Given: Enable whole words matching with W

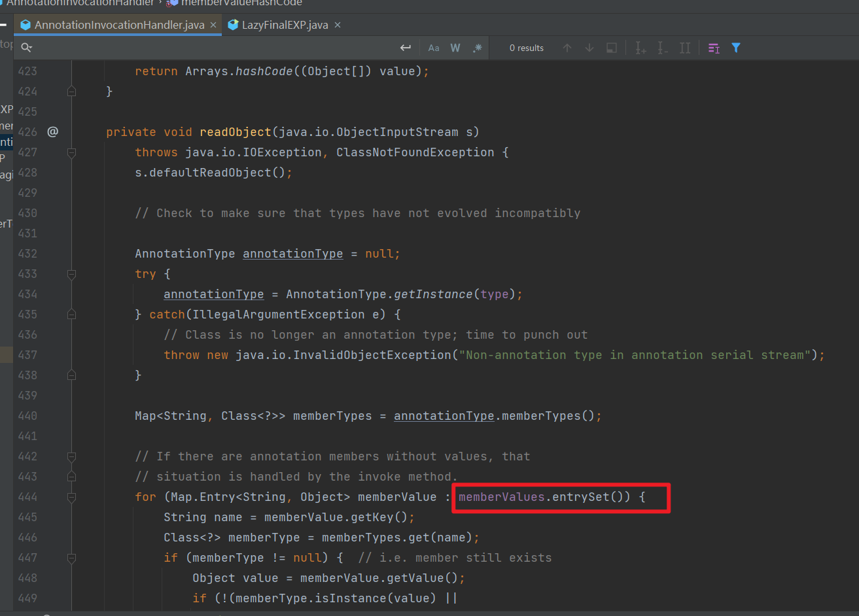Looking at the screenshot, I should (x=455, y=47).
